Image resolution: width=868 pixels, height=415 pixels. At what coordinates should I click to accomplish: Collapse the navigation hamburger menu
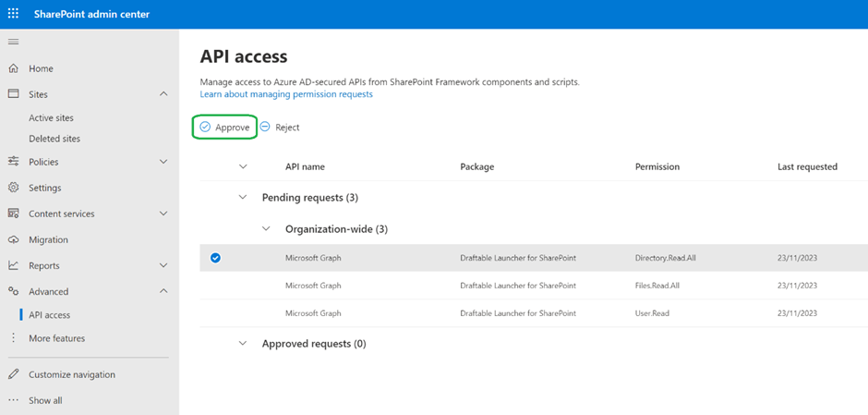pyautogui.click(x=13, y=43)
